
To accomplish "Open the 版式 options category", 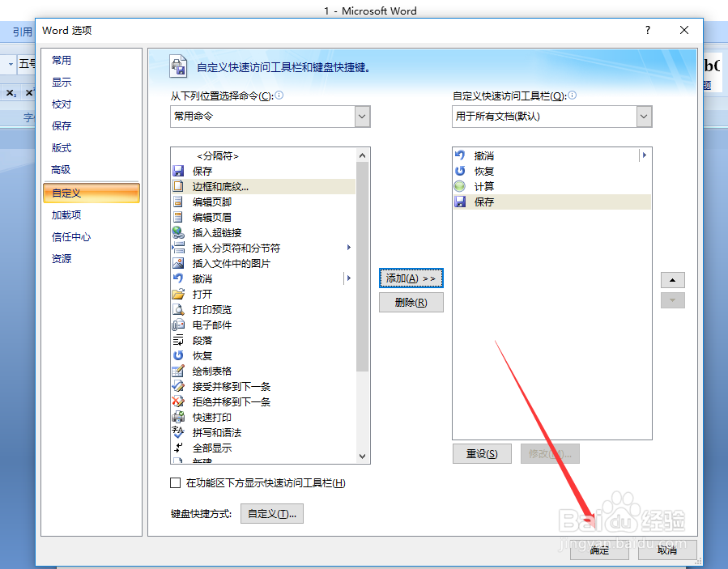I will coord(62,148).
